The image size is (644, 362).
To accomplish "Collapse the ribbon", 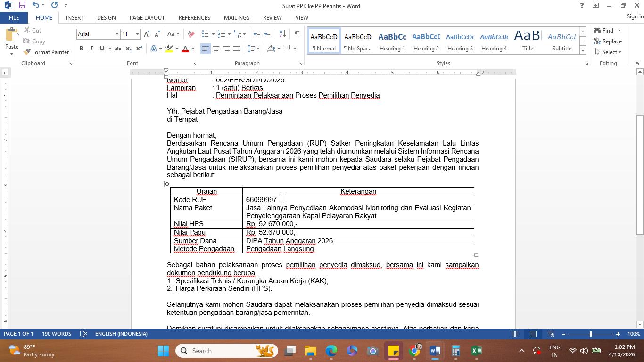I will [x=637, y=63].
